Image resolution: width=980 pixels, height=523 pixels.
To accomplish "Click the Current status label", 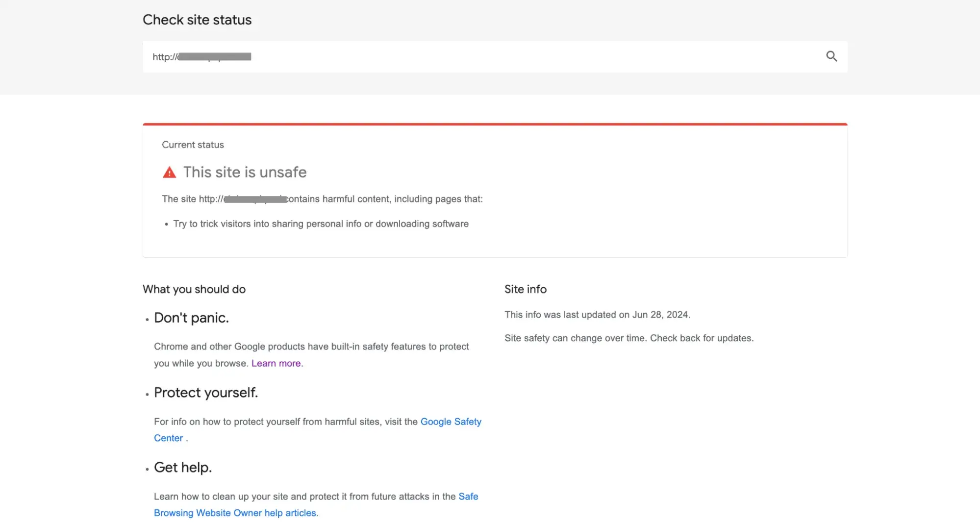I will click(x=193, y=145).
